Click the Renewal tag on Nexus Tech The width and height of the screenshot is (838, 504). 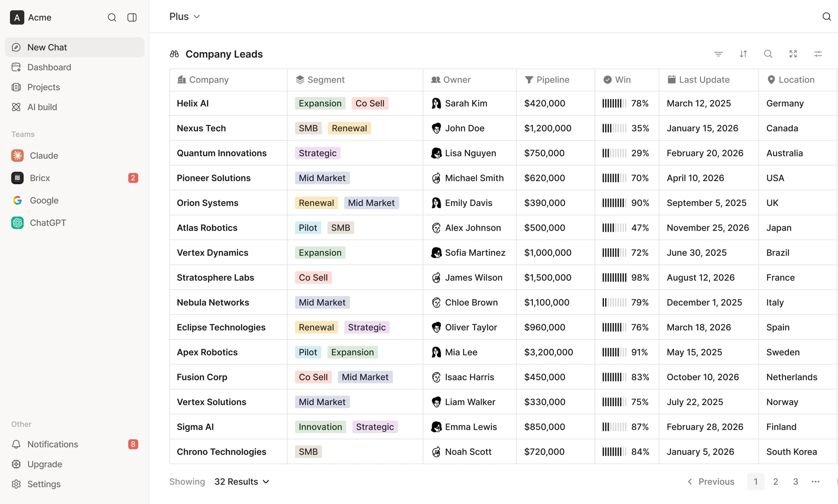pos(349,128)
